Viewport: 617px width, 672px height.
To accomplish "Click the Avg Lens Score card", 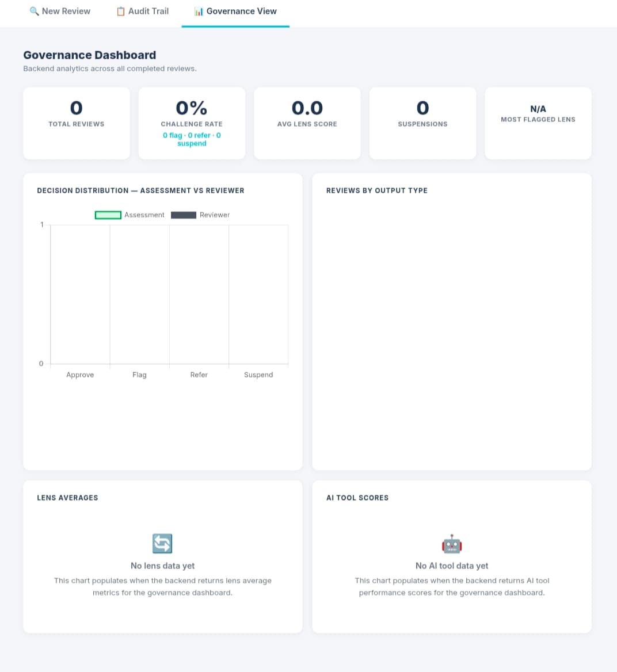I will (307, 124).
